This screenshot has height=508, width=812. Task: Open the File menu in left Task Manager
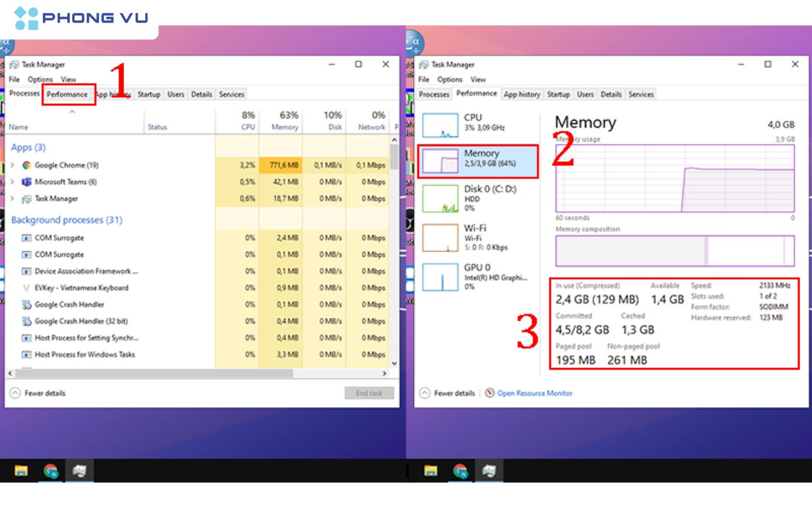tap(14, 80)
